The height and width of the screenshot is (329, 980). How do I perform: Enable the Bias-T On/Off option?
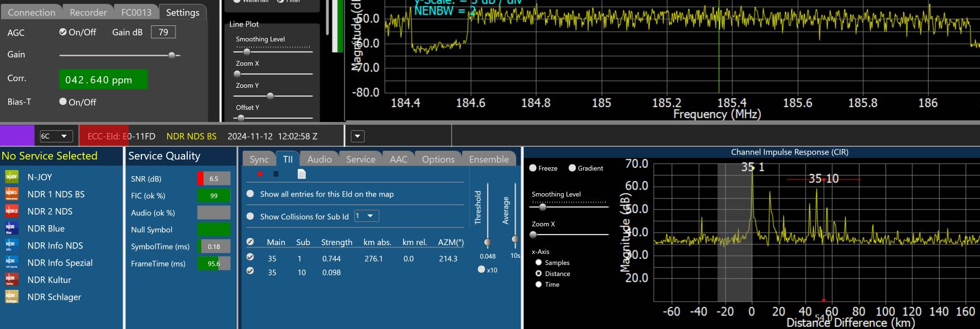(63, 102)
